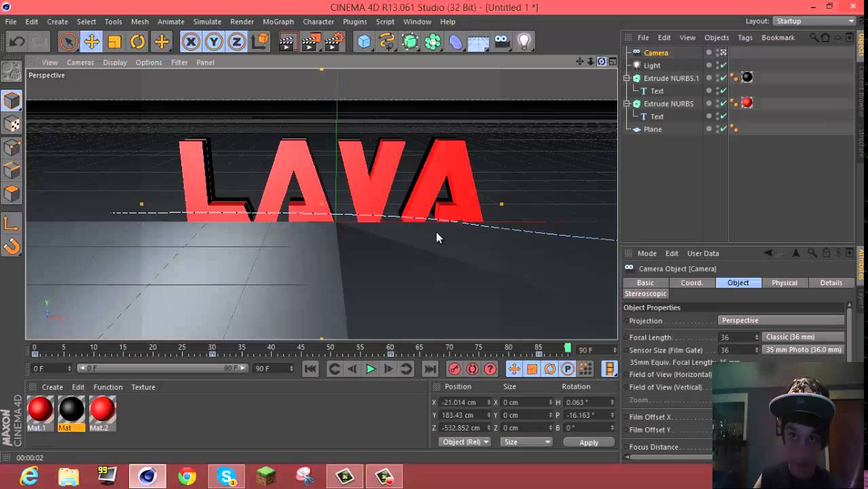This screenshot has width=868, height=489.
Task: Add a Light object from toolbar
Action: (524, 42)
